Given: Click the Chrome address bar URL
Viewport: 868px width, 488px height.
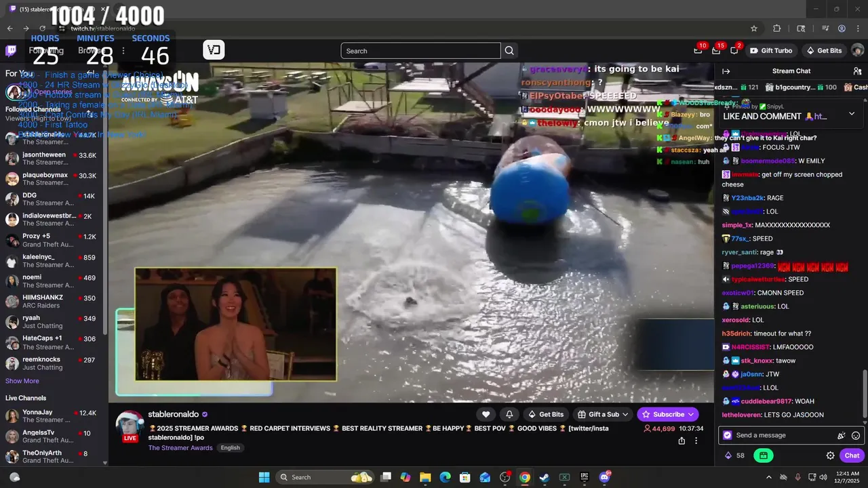Looking at the screenshot, I should [103, 28].
